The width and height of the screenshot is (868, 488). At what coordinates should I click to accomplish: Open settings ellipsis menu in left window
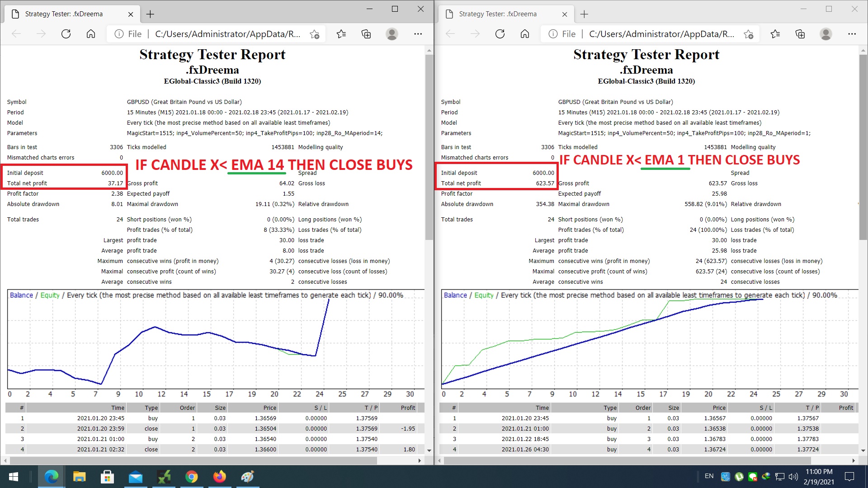(x=418, y=34)
